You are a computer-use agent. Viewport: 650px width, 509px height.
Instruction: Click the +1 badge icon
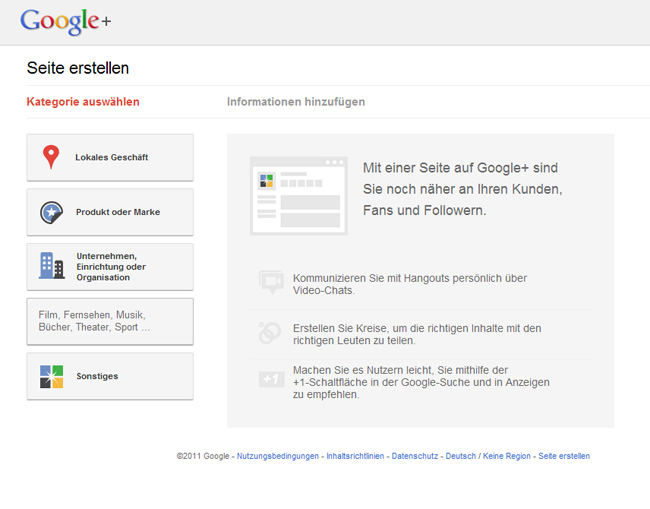[272, 379]
